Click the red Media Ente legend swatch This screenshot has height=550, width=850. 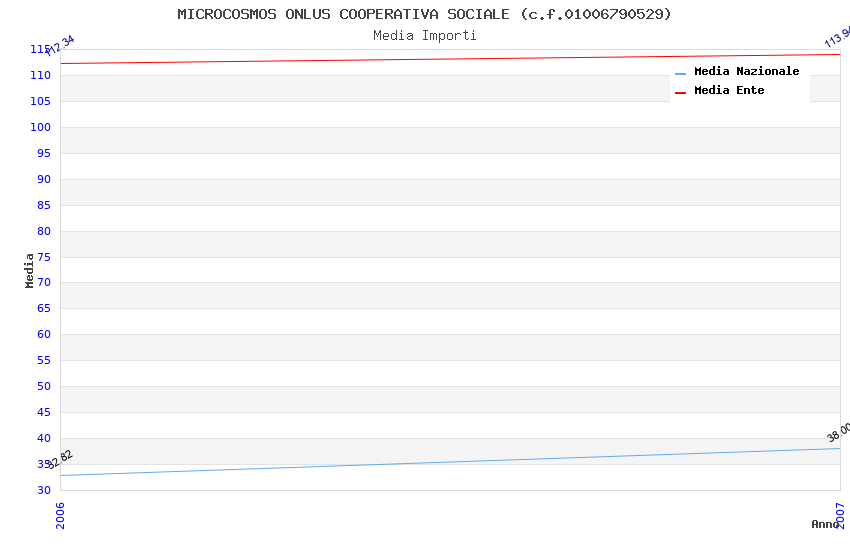(680, 93)
